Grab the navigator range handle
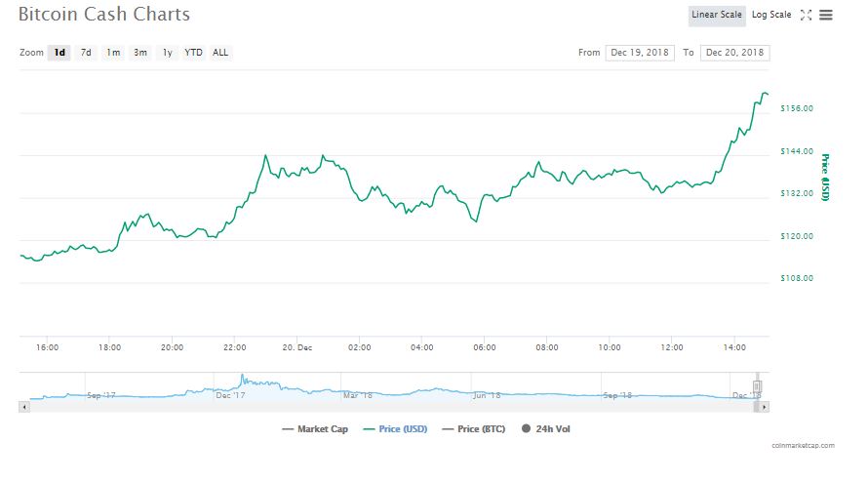 click(x=757, y=386)
